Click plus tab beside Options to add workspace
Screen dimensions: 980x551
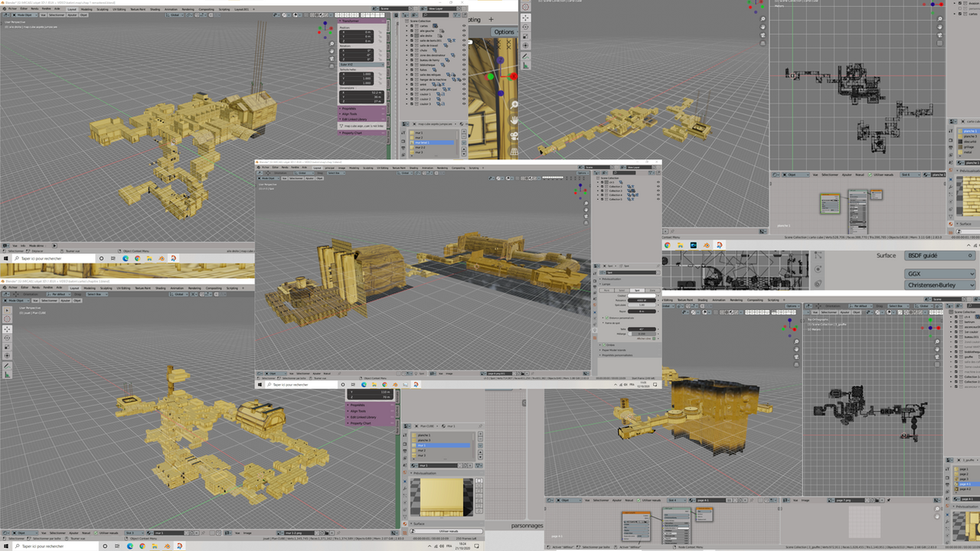click(x=491, y=19)
